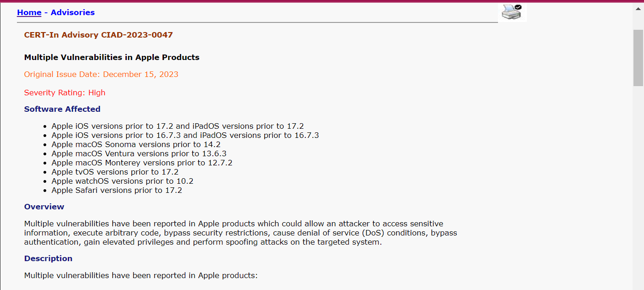This screenshot has width=644, height=290.
Task: Click the Overview section heading
Action: tap(44, 207)
